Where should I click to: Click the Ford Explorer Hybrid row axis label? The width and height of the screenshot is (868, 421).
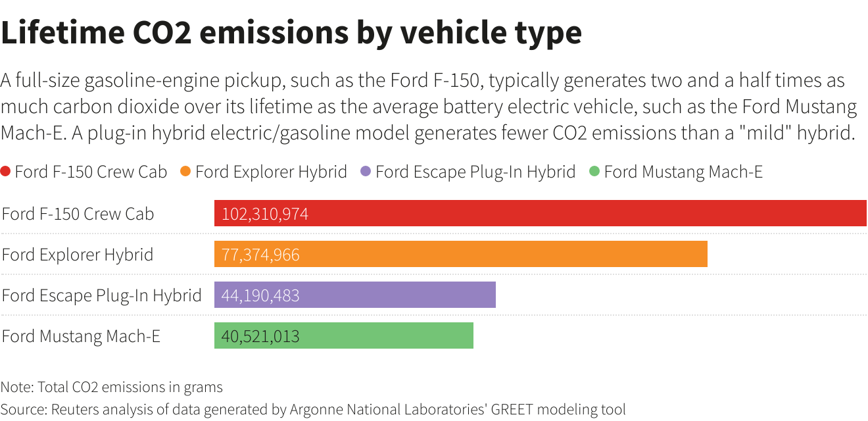[78, 255]
